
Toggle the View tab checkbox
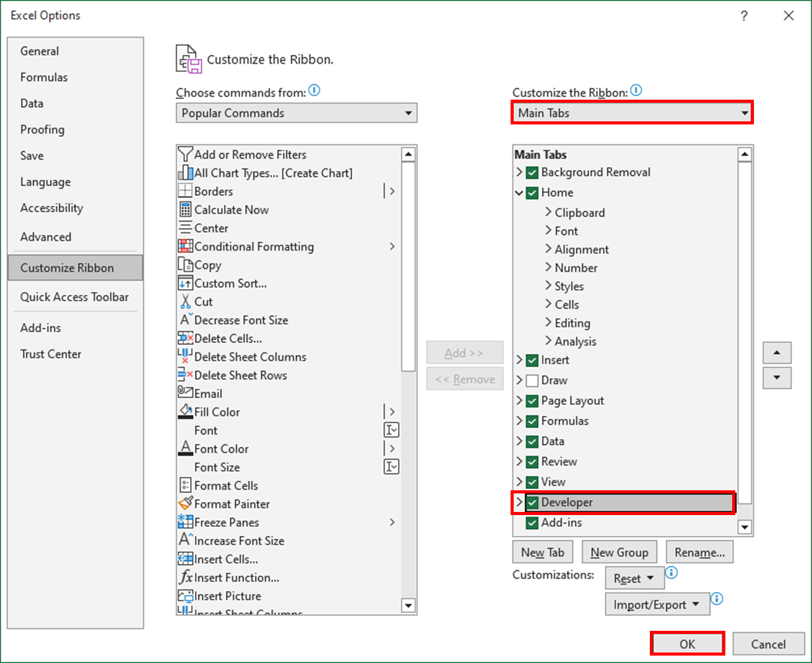[x=532, y=482]
